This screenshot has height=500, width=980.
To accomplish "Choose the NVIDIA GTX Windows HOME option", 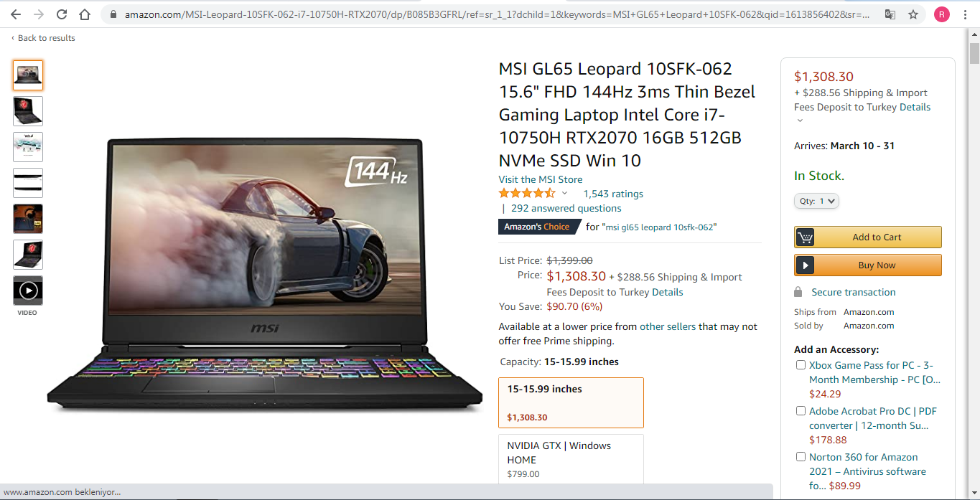I will coord(571,459).
